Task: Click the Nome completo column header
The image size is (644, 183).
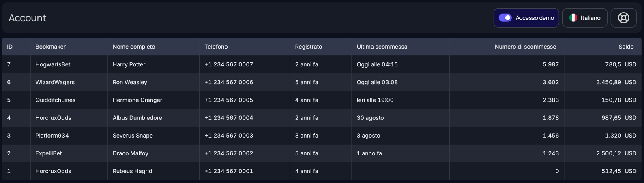Action: pos(134,47)
